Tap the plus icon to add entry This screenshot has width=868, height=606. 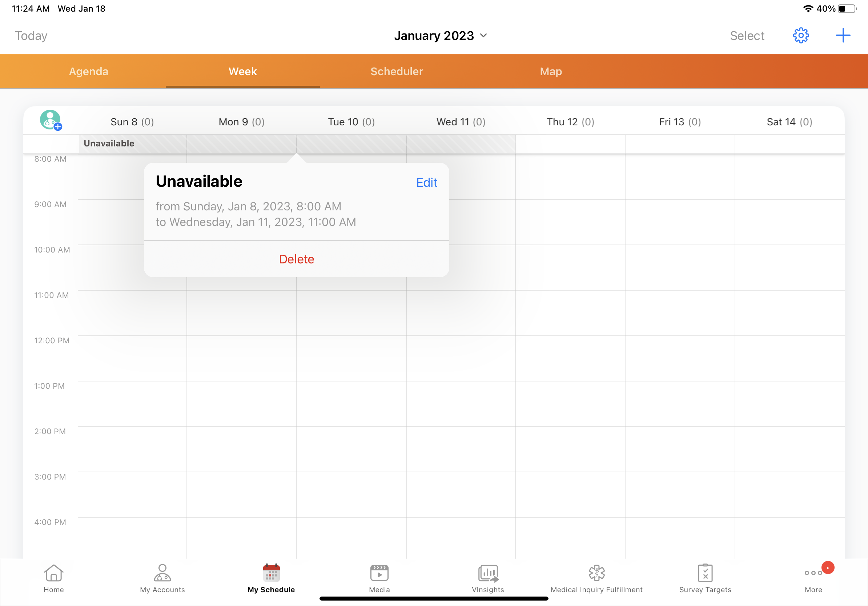pyautogui.click(x=843, y=36)
